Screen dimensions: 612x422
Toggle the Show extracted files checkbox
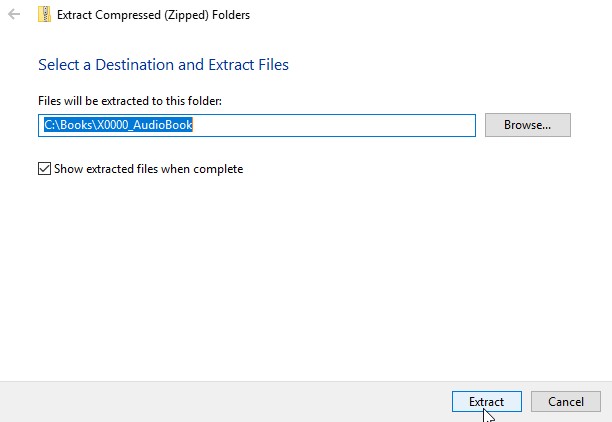44,169
